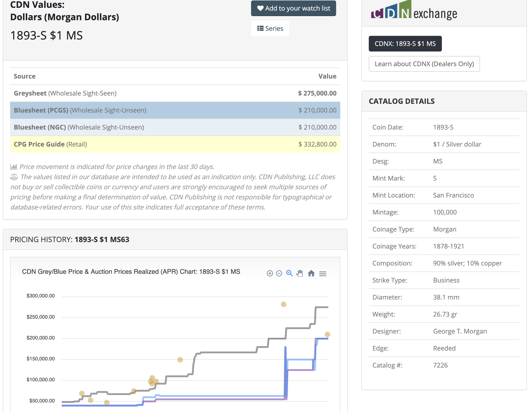Click the Coinage Years 1878-1921 value
The width and height of the screenshot is (532, 413).
click(x=449, y=246)
